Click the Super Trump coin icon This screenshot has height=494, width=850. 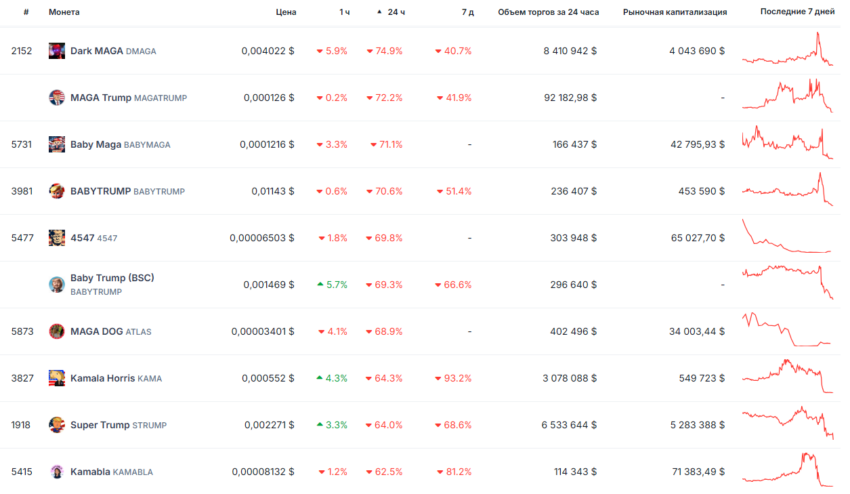56,425
